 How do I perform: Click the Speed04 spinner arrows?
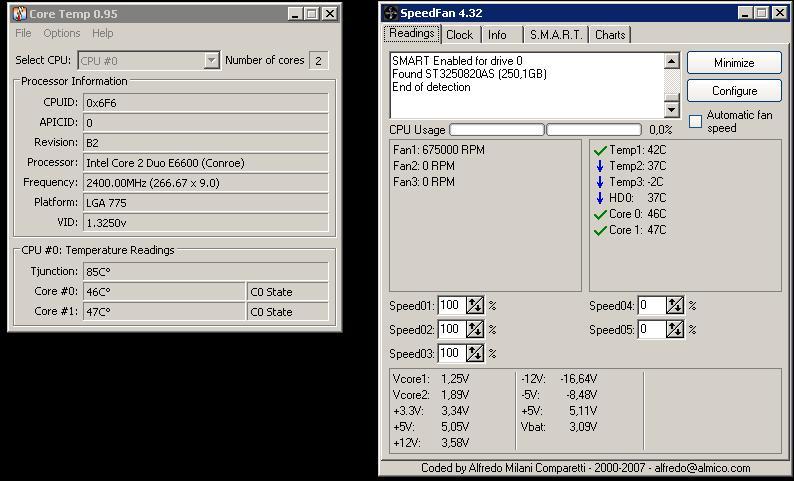coord(675,305)
